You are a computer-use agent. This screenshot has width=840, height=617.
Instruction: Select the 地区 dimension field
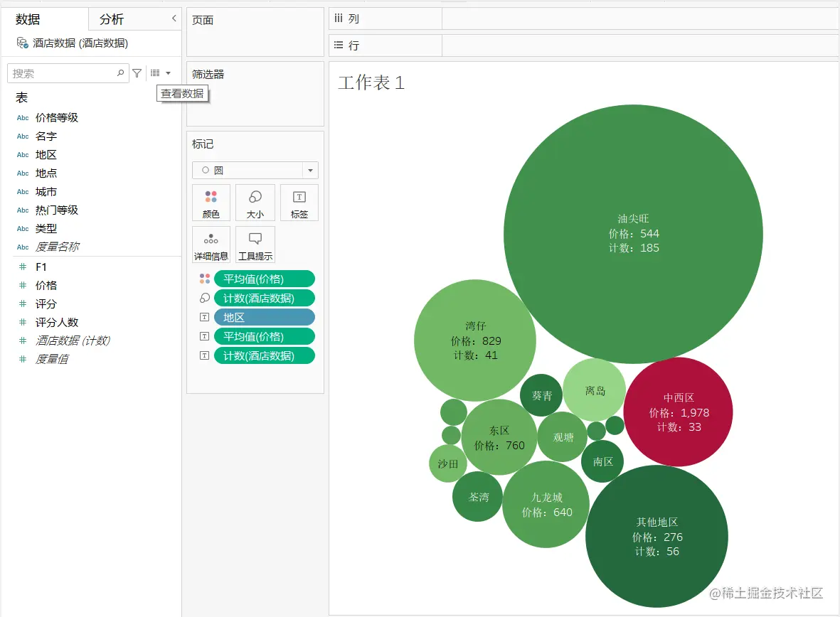pos(46,155)
